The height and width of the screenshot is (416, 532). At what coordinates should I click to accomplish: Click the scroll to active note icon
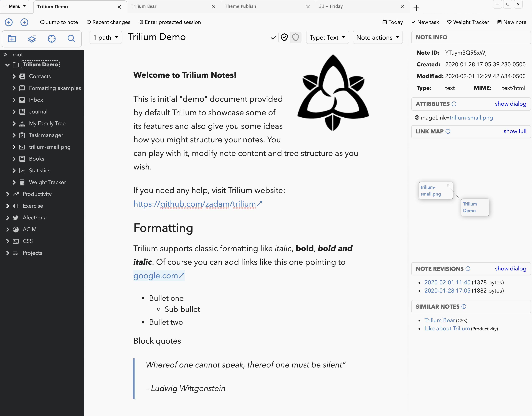pyautogui.click(x=51, y=39)
